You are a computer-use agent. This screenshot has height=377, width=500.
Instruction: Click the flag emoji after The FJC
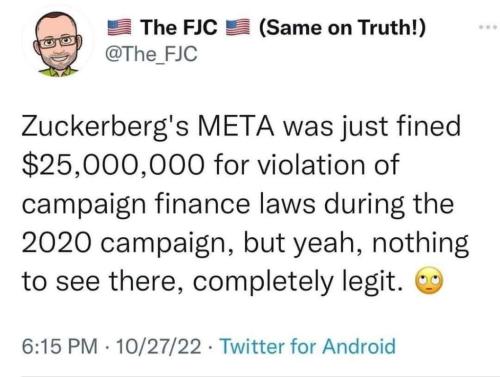[x=238, y=28]
